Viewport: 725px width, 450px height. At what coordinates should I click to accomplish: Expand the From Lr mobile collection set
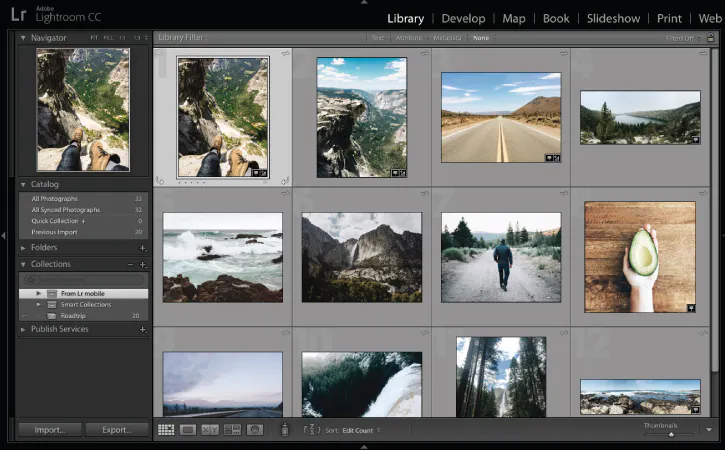tap(38, 294)
